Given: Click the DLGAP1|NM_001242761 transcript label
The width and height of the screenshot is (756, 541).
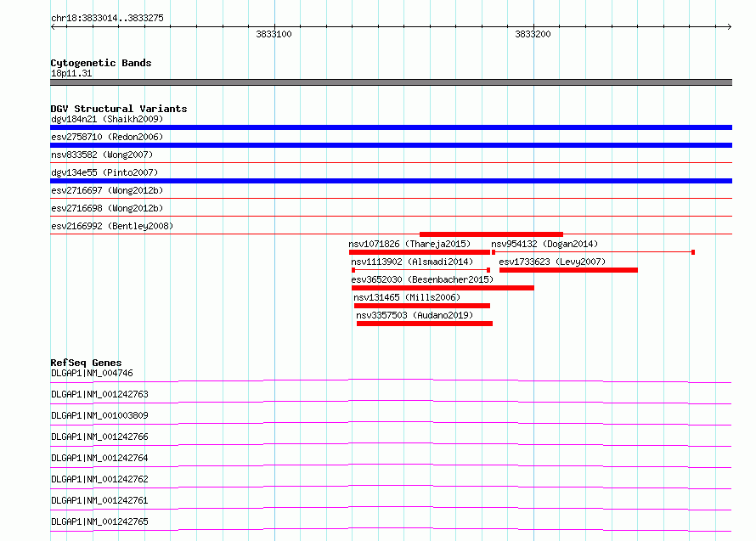Looking at the screenshot, I should tap(99, 500).
